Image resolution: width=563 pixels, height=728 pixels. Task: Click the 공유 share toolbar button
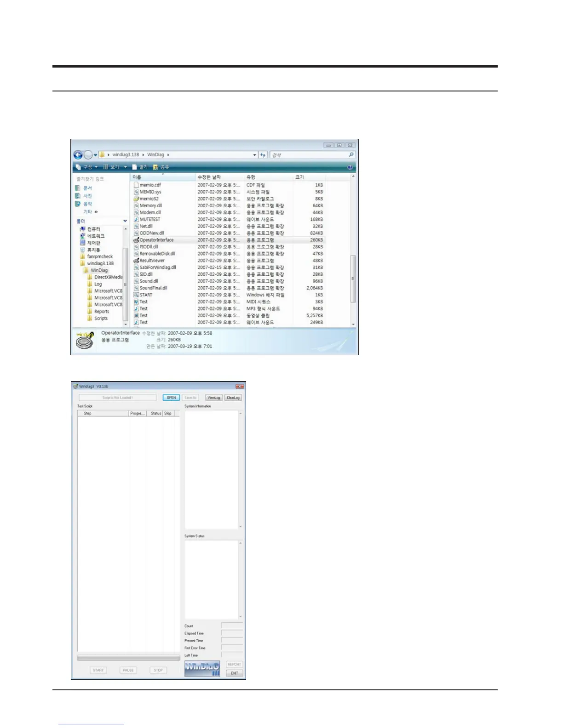click(161, 167)
